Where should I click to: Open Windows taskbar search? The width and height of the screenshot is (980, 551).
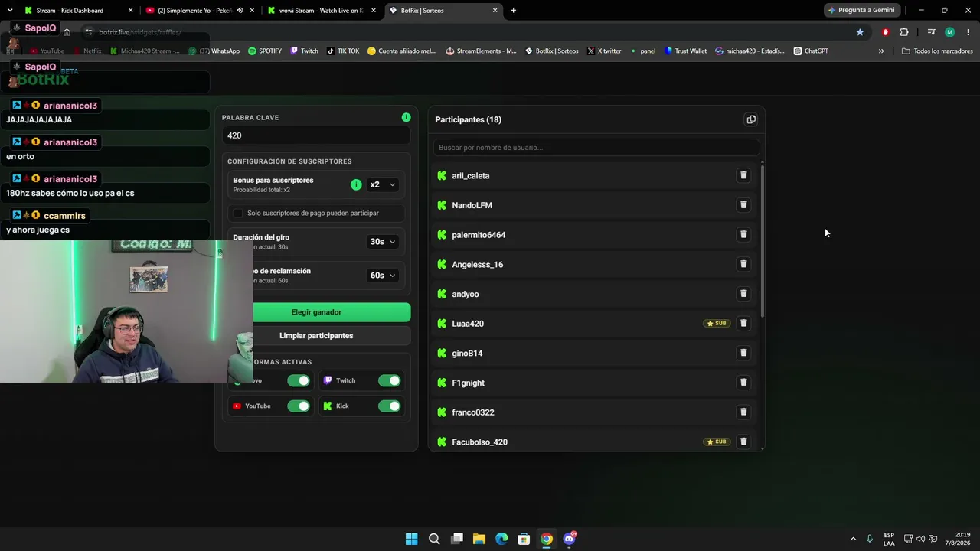[x=434, y=539]
